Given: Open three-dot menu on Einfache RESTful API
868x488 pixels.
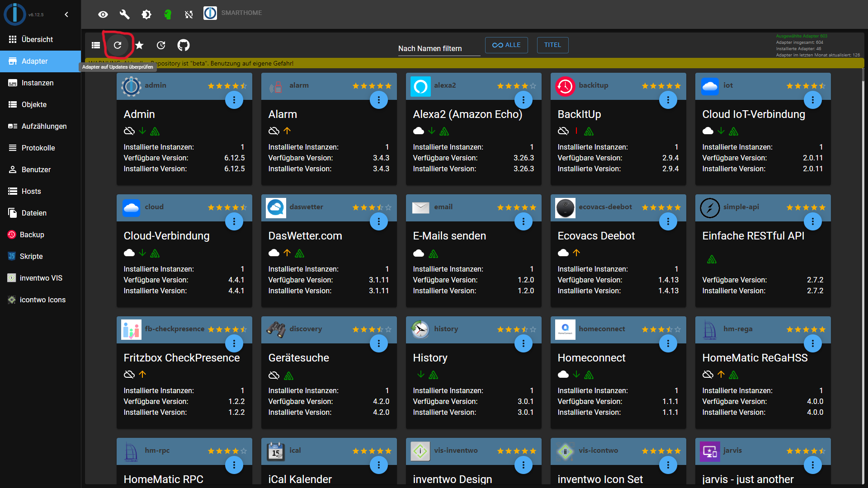Looking at the screenshot, I should pyautogui.click(x=813, y=221).
